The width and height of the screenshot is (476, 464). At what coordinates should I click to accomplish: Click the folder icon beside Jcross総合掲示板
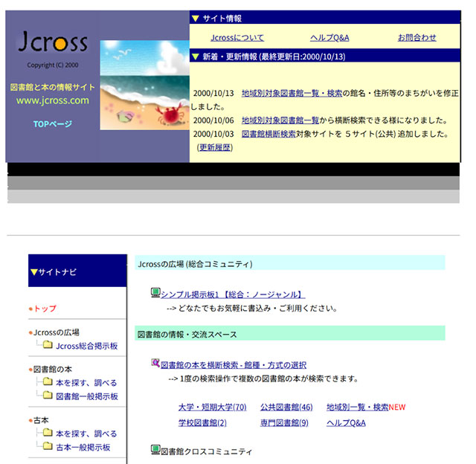pos(48,346)
